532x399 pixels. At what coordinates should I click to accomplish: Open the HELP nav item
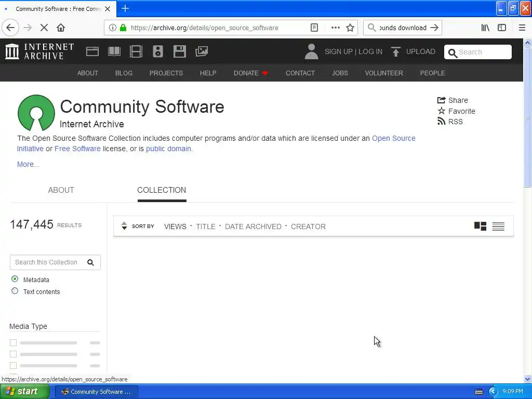click(208, 73)
